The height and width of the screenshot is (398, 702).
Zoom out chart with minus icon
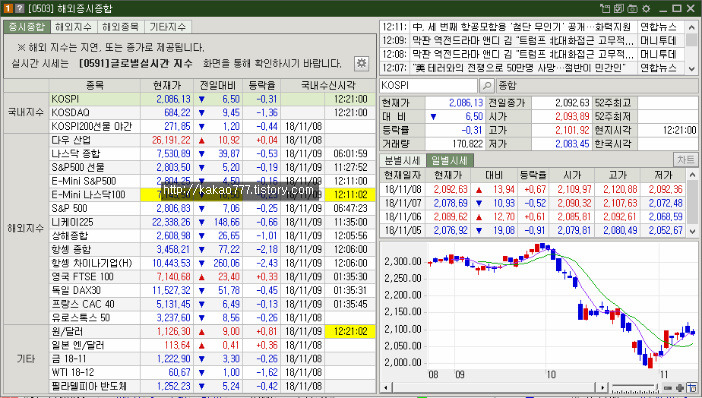pos(668,388)
